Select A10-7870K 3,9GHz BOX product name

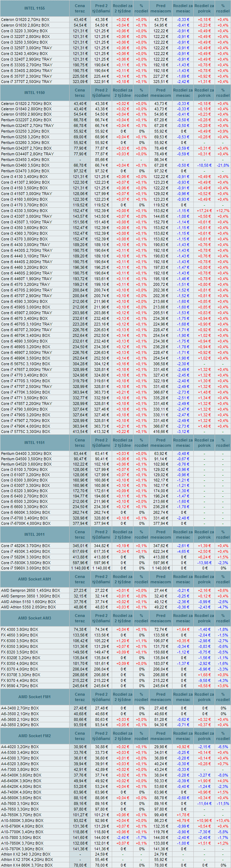pyautogui.click(x=22, y=848)
